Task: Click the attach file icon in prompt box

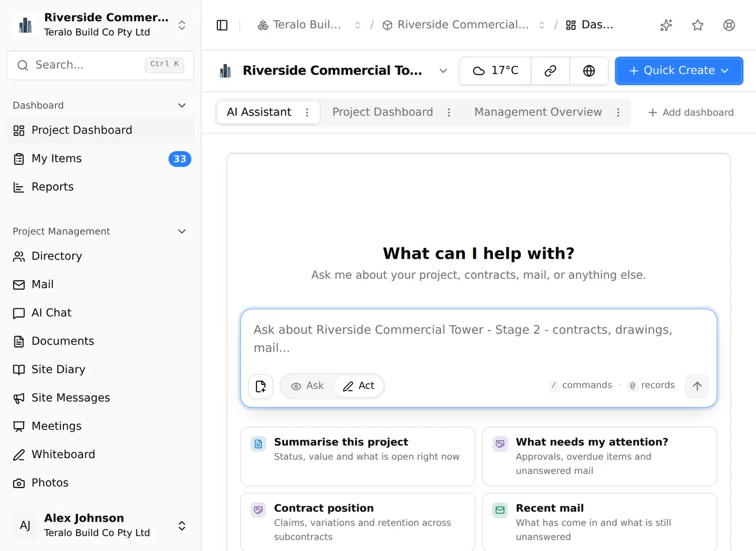Action: pos(260,386)
